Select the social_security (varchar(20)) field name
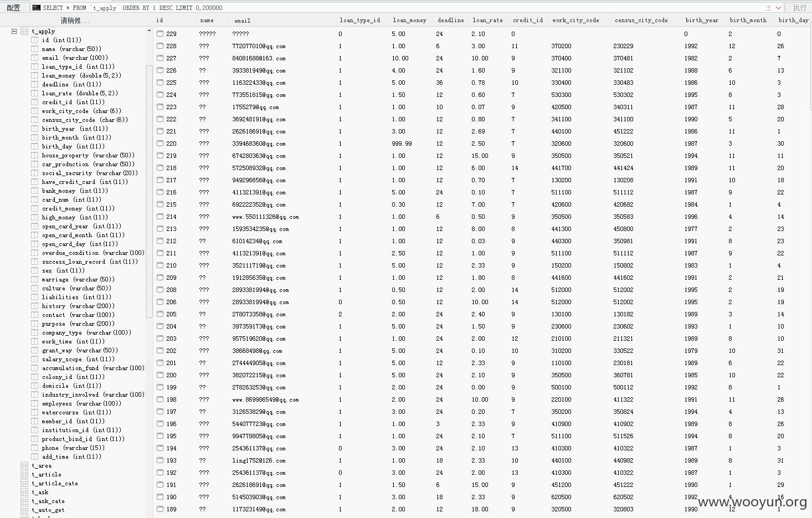The image size is (812, 518). [90, 173]
